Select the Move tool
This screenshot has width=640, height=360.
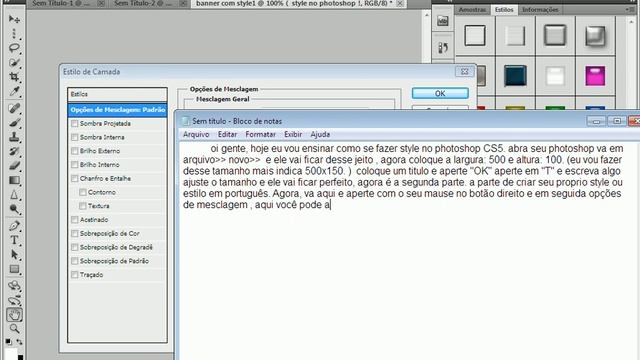[x=14, y=19]
